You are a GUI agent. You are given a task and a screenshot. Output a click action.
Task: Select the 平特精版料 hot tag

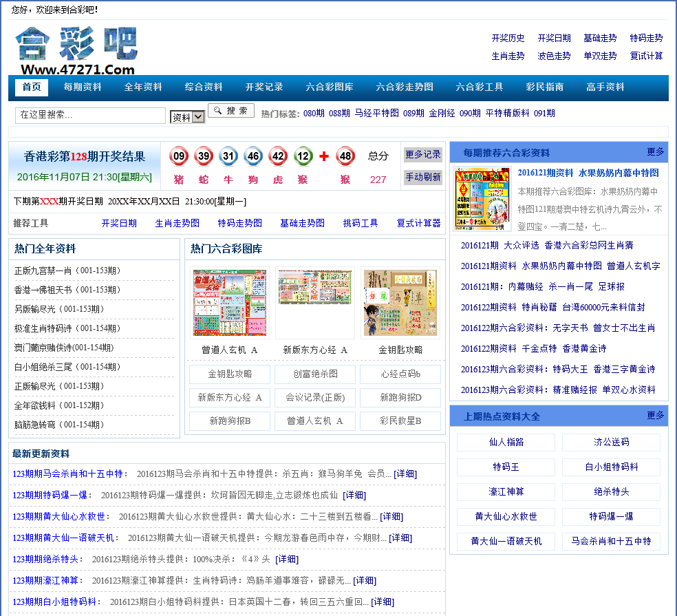click(x=507, y=113)
